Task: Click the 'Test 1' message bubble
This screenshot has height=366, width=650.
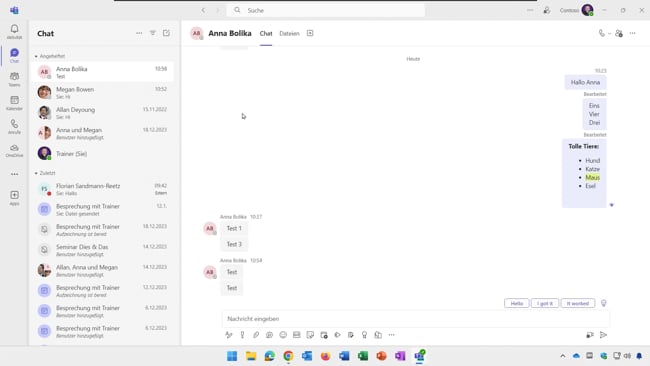Action: pos(234,228)
